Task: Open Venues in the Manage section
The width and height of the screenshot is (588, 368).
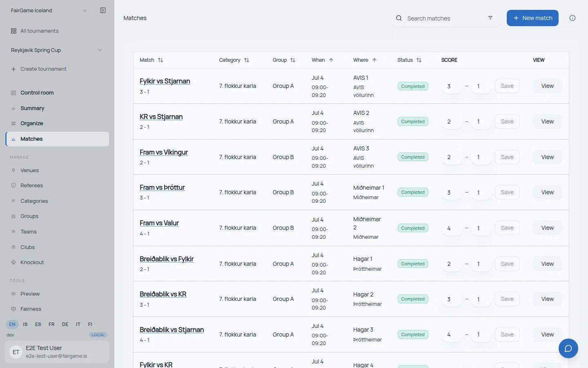Action: [x=57, y=171]
